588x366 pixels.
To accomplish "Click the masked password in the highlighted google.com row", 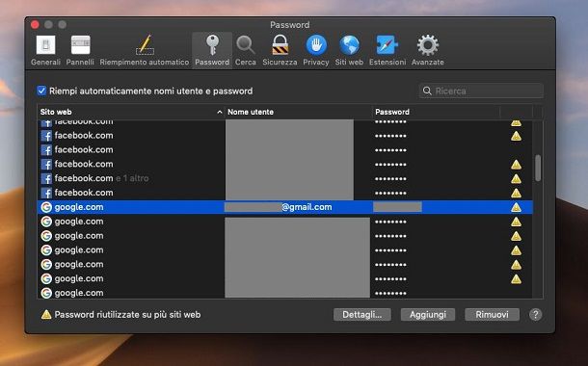I will pos(397,207).
